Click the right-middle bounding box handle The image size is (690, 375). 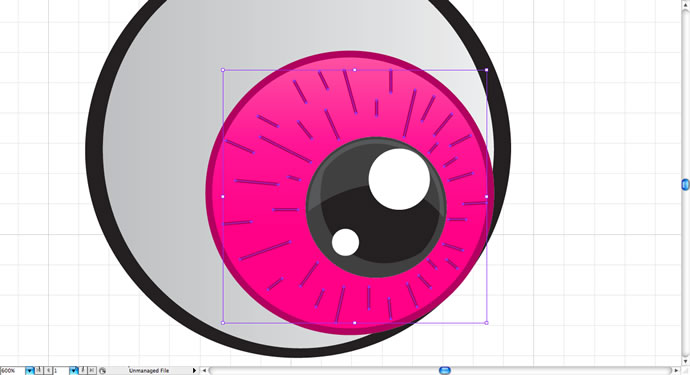(x=486, y=196)
